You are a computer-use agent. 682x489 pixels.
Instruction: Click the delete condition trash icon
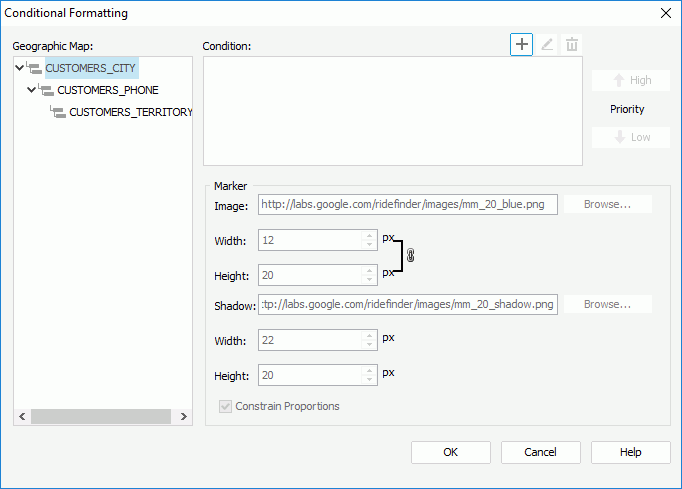(x=572, y=44)
